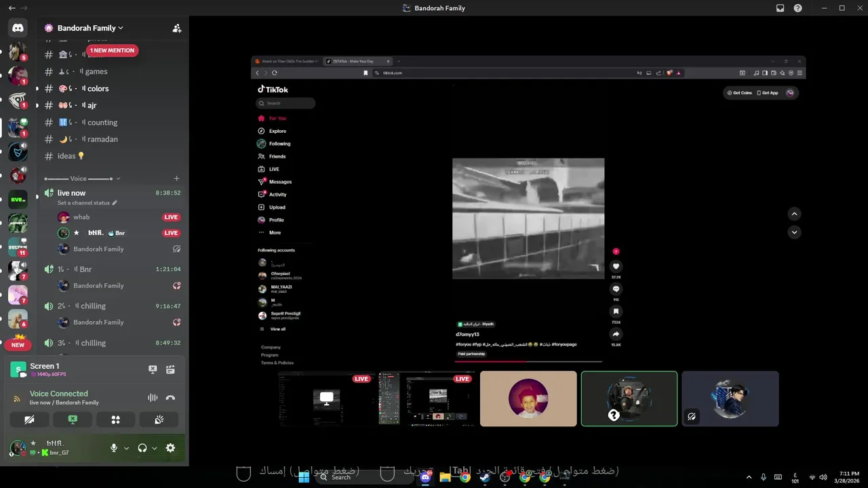Open Discord home direct messages icon
The width and height of the screenshot is (868, 488).
coord(18,28)
